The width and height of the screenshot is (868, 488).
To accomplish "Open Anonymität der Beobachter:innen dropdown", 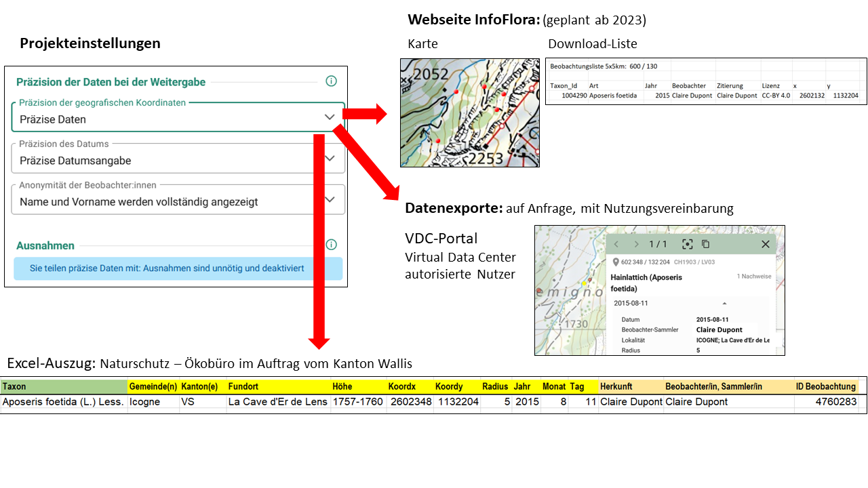I will tap(178, 199).
